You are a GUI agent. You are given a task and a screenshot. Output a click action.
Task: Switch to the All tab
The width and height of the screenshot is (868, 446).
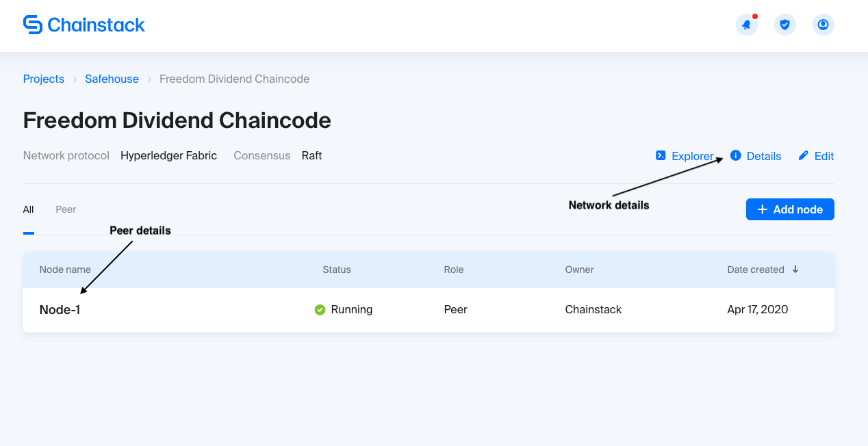(28, 209)
